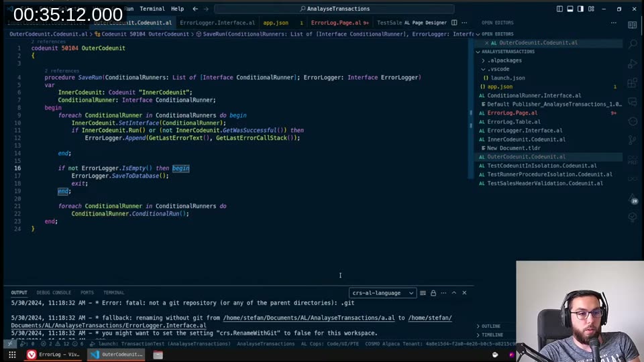
Task: Toggle the primary side bar layout
Action: point(560,9)
